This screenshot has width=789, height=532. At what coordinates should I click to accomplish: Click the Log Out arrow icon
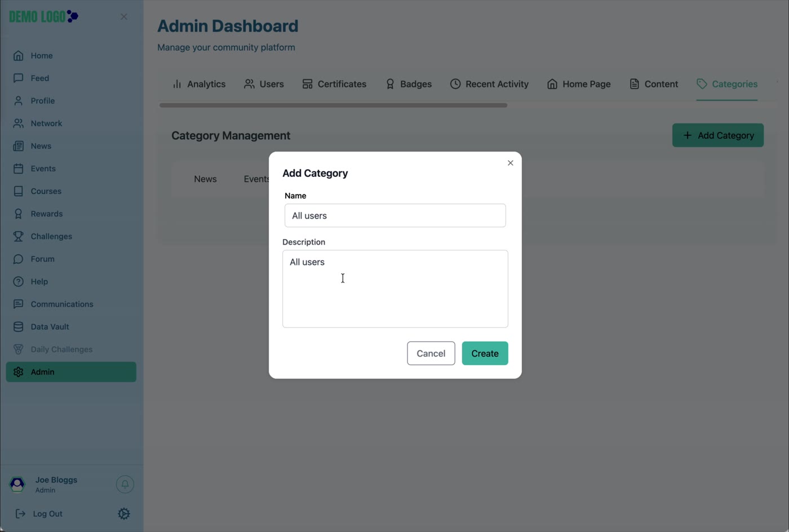[20, 513]
